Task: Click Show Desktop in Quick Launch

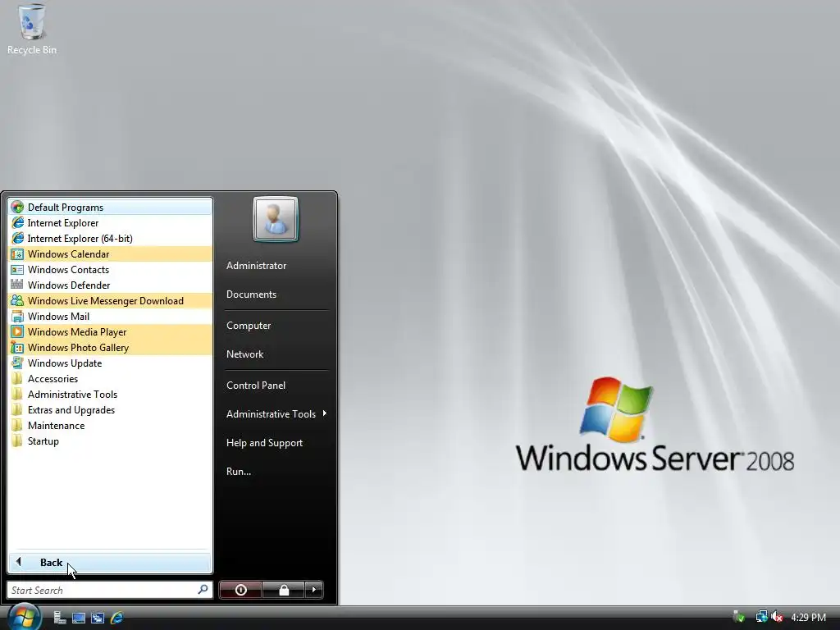Action: pyautogui.click(x=79, y=618)
